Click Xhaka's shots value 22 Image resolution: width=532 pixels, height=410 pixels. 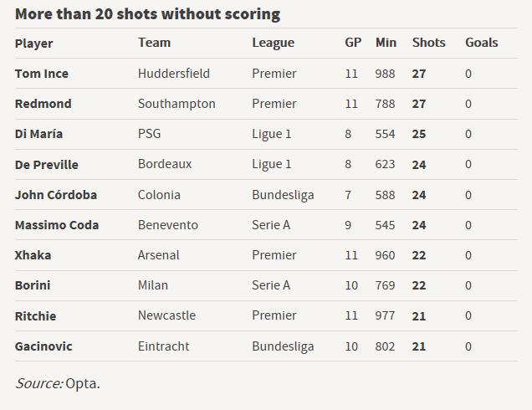[x=419, y=255]
